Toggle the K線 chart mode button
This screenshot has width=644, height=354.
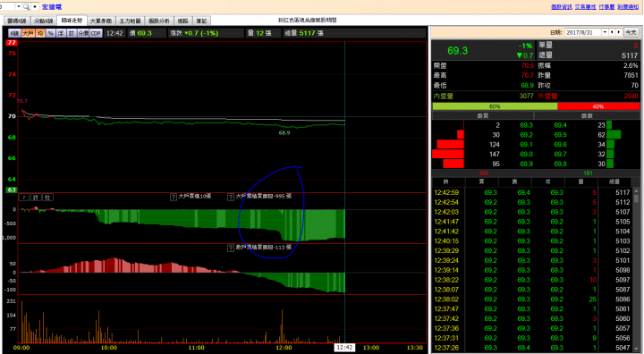(14, 33)
